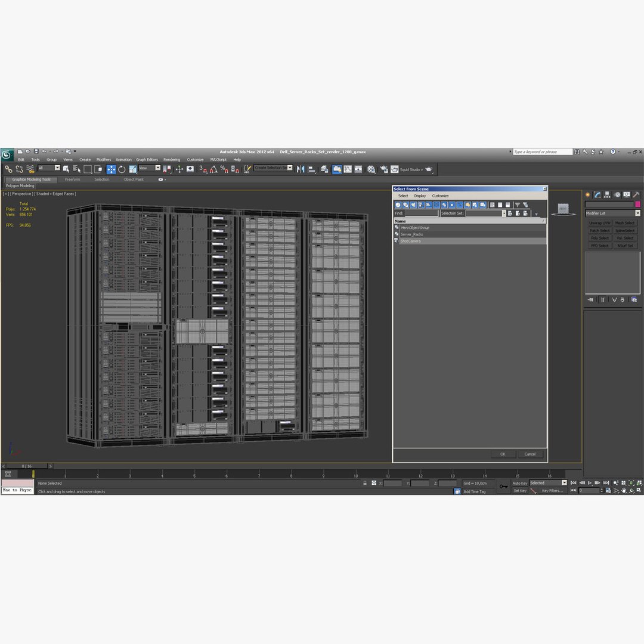Open the Display menu in Select From Scene
The width and height of the screenshot is (644, 644).
pos(420,196)
